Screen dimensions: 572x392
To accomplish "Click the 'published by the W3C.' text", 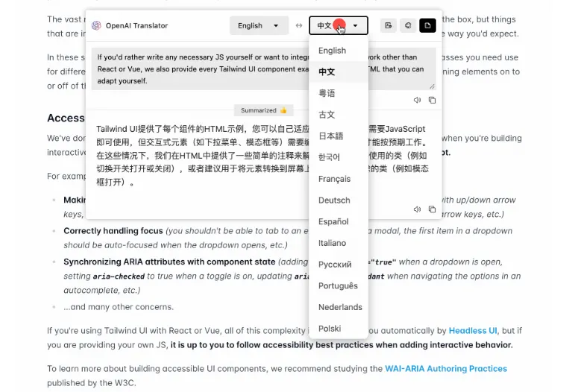I will tap(92, 383).
